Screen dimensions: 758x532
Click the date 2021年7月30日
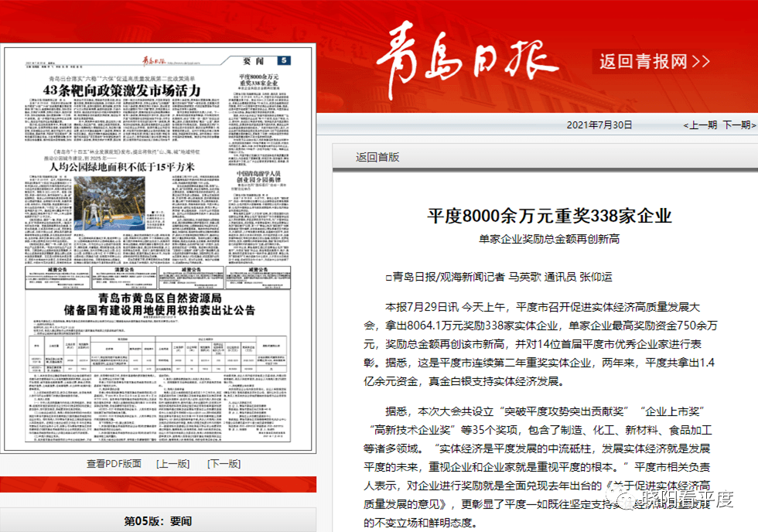(x=599, y=124)
